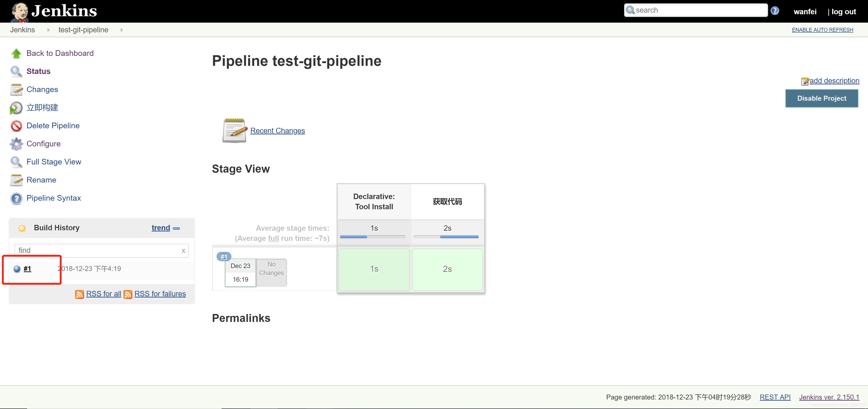Click the blue status ball of build #1
Screen dimensions: 868x409
pos(17,269)
